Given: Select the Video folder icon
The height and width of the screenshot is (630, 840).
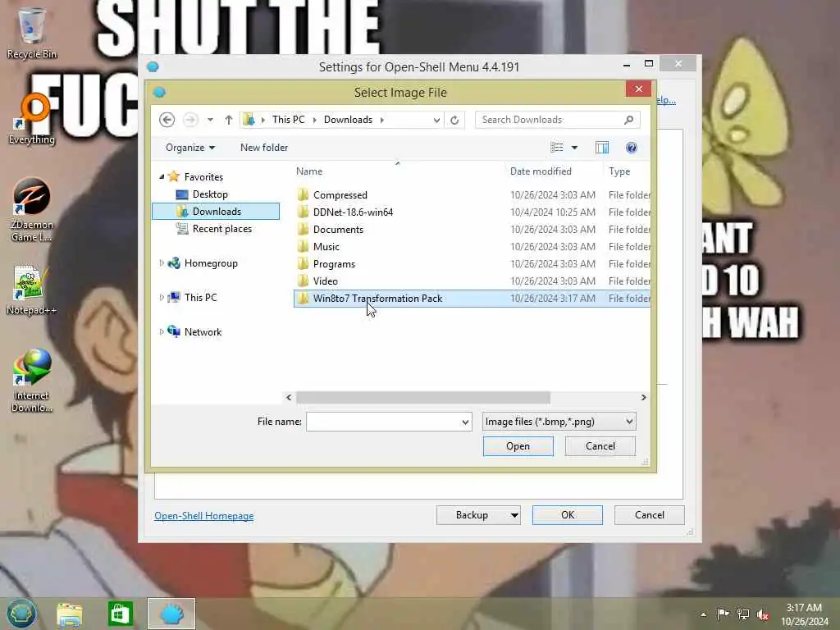Looking at the screenshot, I should point(304,281).
